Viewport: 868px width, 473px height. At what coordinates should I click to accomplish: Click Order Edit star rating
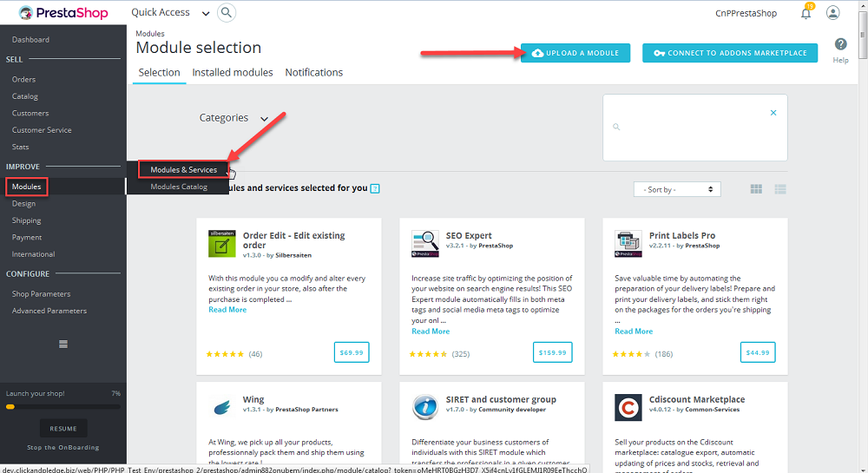pyautogui.click(x=225, y=354)
